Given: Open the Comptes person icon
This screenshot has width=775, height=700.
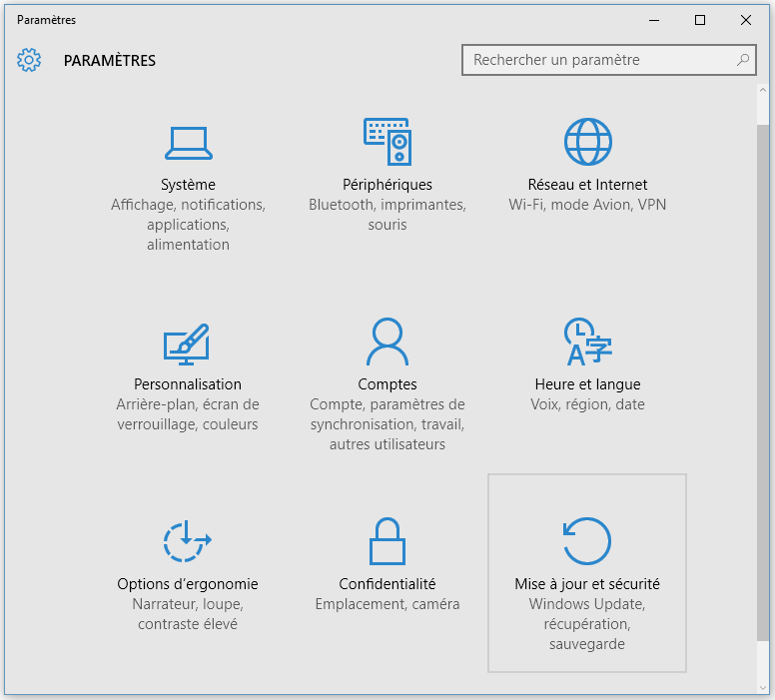Looking at the screenshot, I should [387, 343].
